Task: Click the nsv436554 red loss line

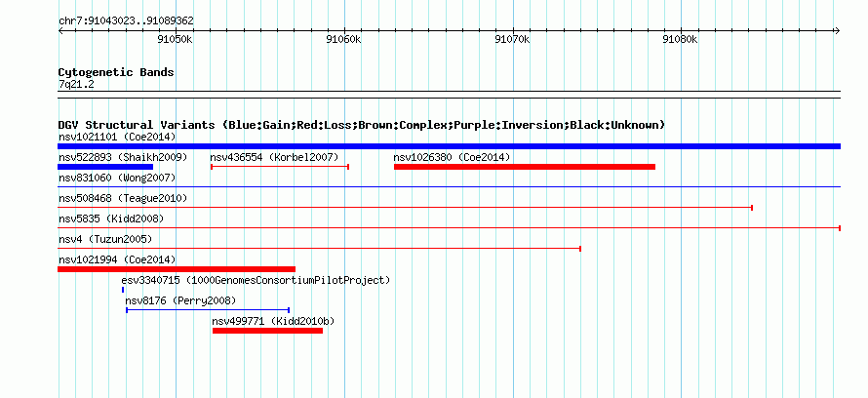Action: [280, 167]
